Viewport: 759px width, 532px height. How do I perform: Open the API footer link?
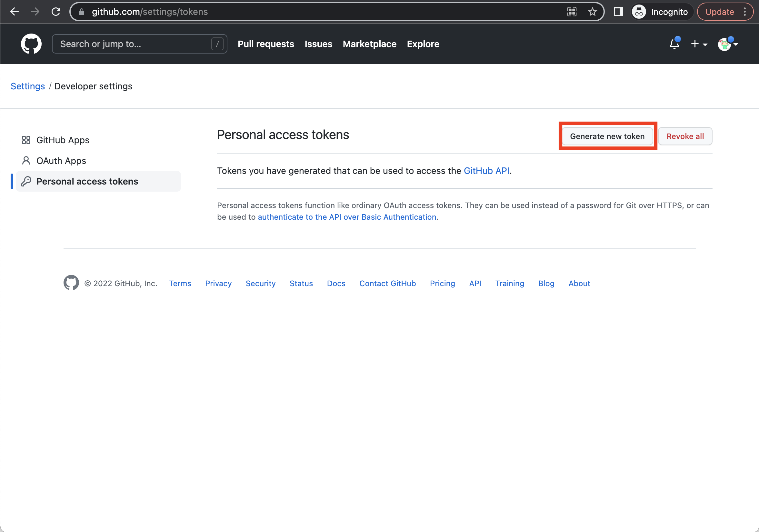[x=475, y=283]
